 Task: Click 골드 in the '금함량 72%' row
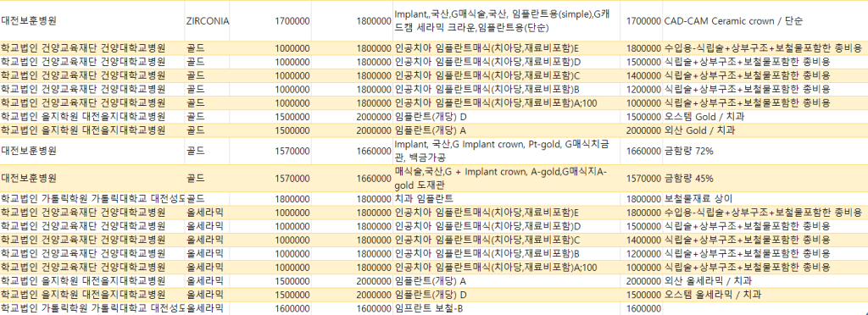[207, 151]
